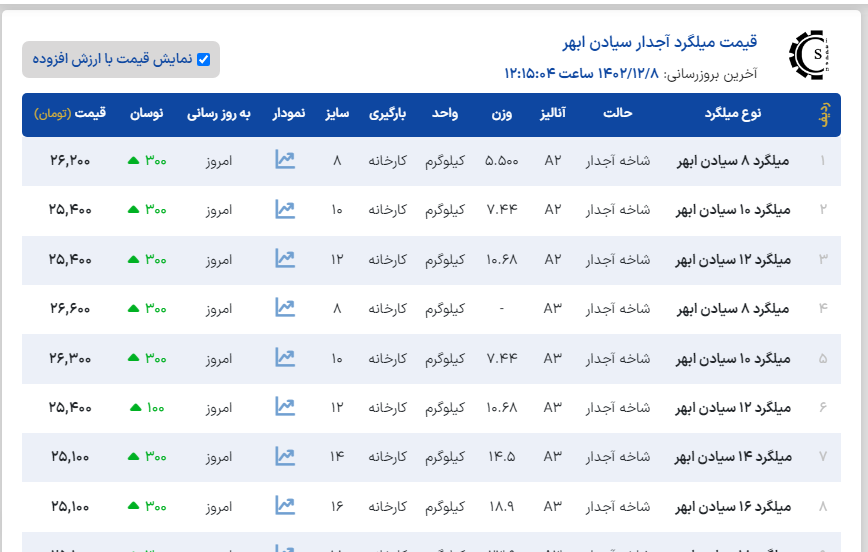Sort by قیمت (تومان) column header

pos(69,114)
